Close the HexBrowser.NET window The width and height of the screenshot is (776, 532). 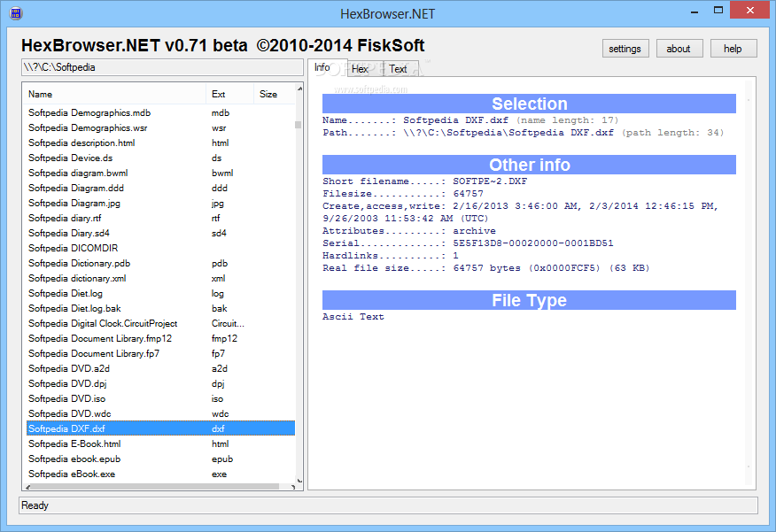pyautogui.click(x=749, y=10)
